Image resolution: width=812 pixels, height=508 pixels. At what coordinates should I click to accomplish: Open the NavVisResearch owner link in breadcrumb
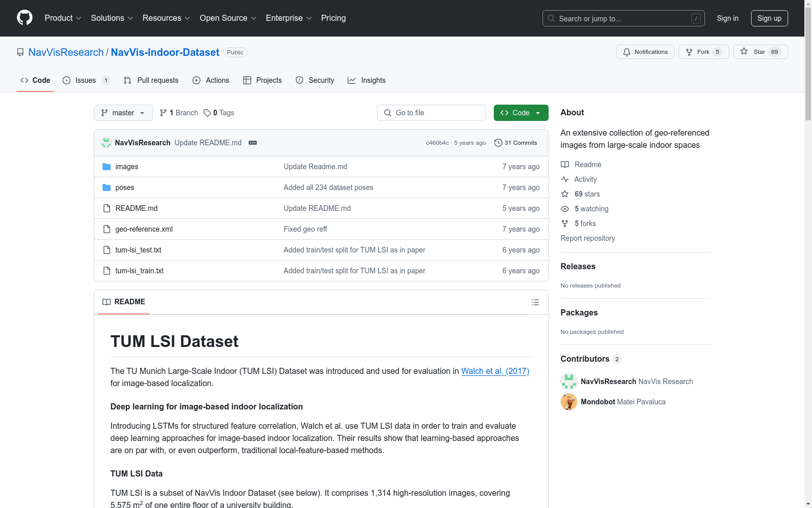[66, 52]
